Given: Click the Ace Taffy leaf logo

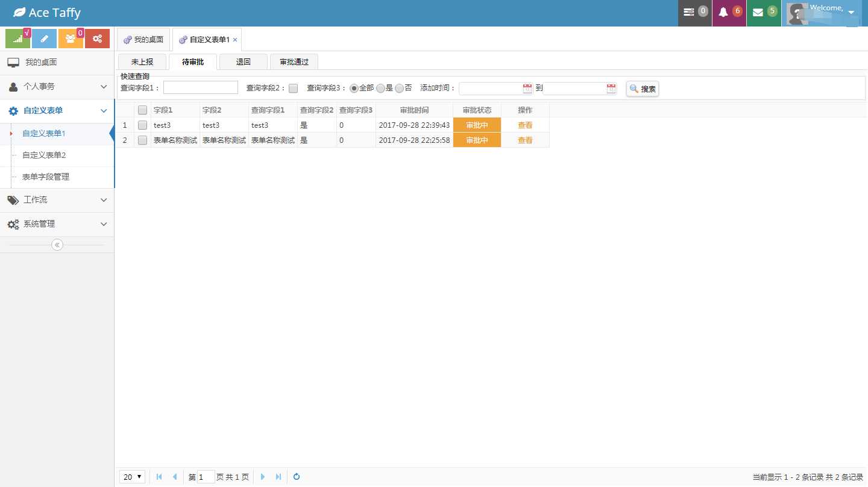Looking at the screenshot, I should coord(19,13).
